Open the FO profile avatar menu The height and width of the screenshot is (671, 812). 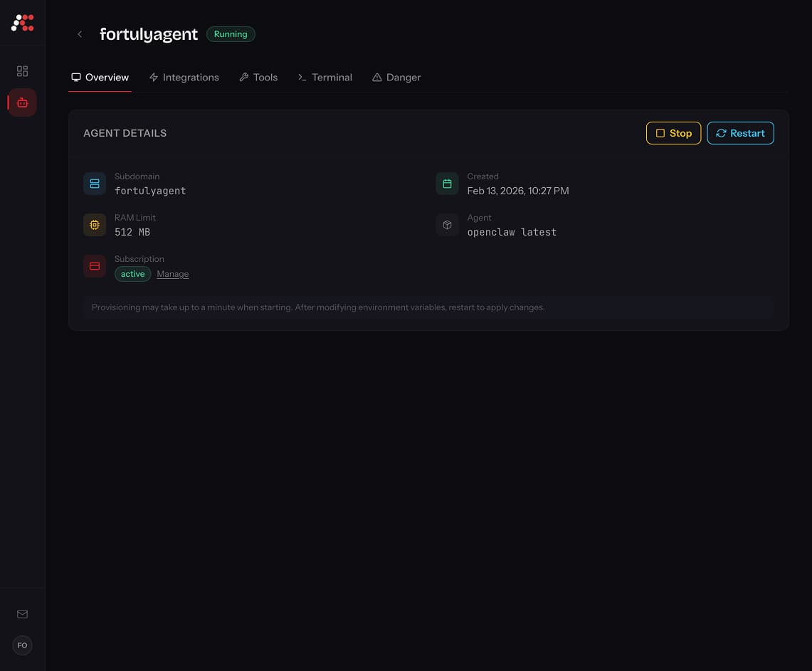[22, 645]
